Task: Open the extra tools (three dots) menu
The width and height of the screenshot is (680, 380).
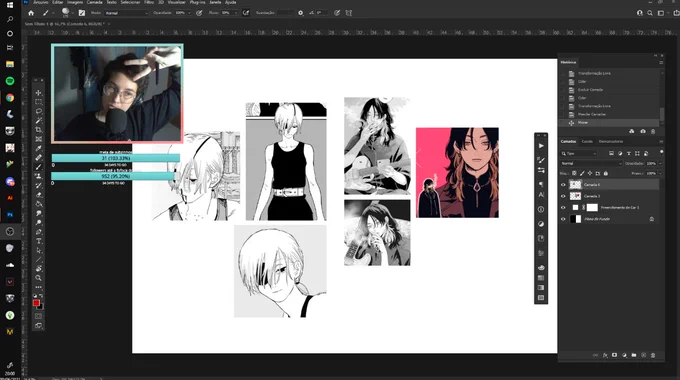Action: click(39, 287)
